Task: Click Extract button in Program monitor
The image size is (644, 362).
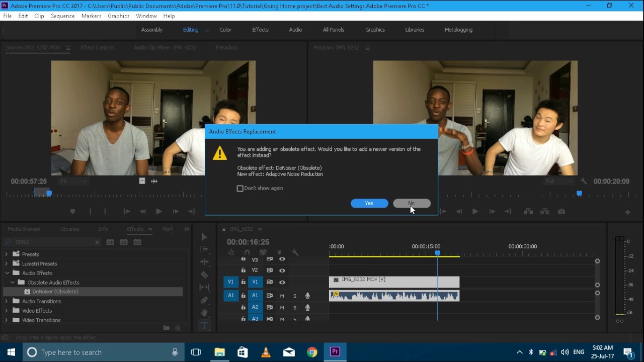Action: pyautogui.click(x=545, y=212)
